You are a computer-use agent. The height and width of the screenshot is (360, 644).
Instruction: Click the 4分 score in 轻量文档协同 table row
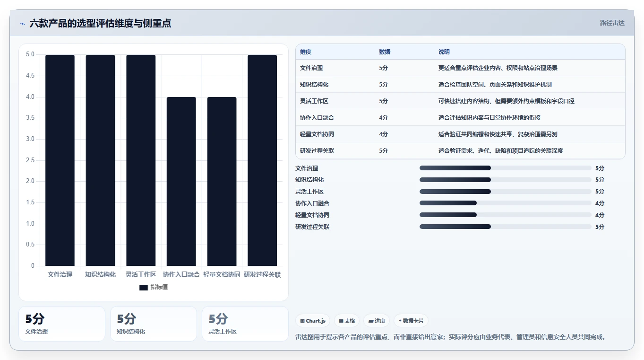coord(383,134)
